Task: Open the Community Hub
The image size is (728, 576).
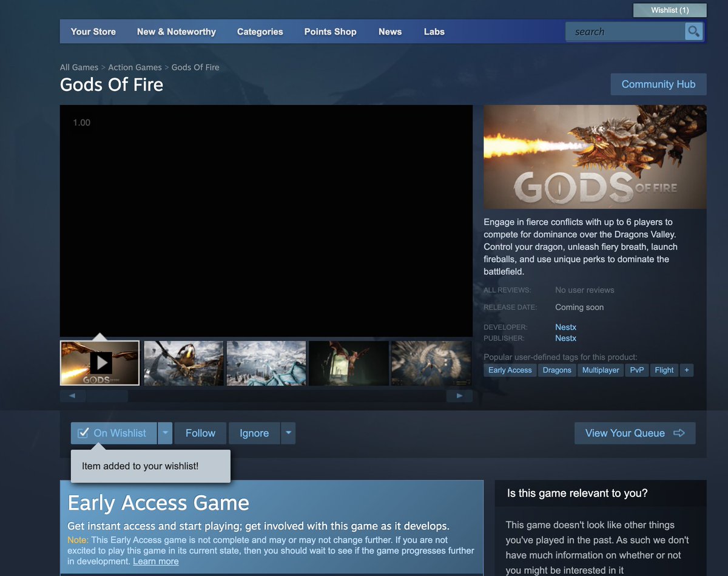Action: [x=658, y=84]
